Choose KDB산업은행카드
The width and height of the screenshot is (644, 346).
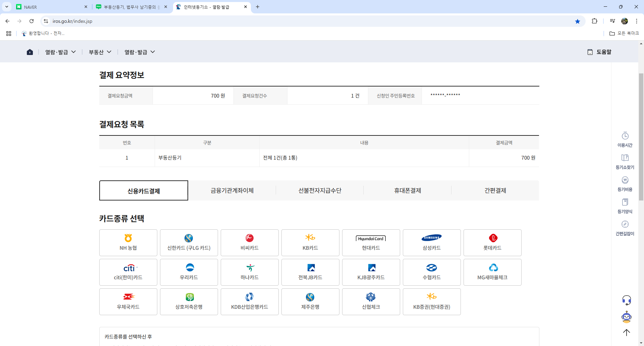click(250, 302)
